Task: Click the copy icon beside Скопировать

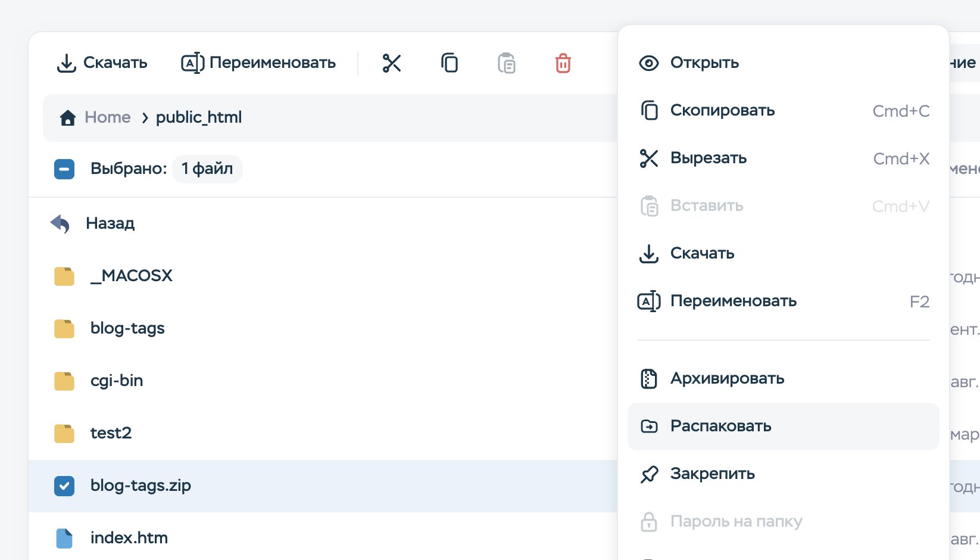Action: [649, 111]
